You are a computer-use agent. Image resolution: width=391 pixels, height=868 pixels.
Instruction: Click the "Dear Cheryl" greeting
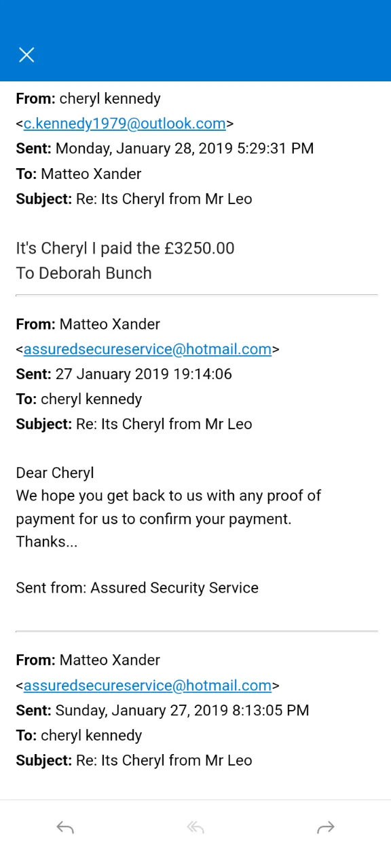tap(55, 473)
